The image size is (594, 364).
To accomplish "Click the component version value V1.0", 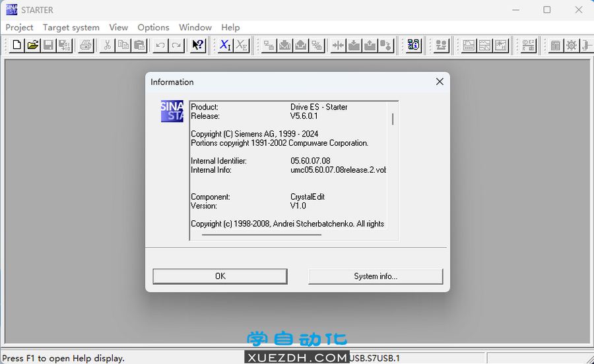I will (x=298, y=206).
